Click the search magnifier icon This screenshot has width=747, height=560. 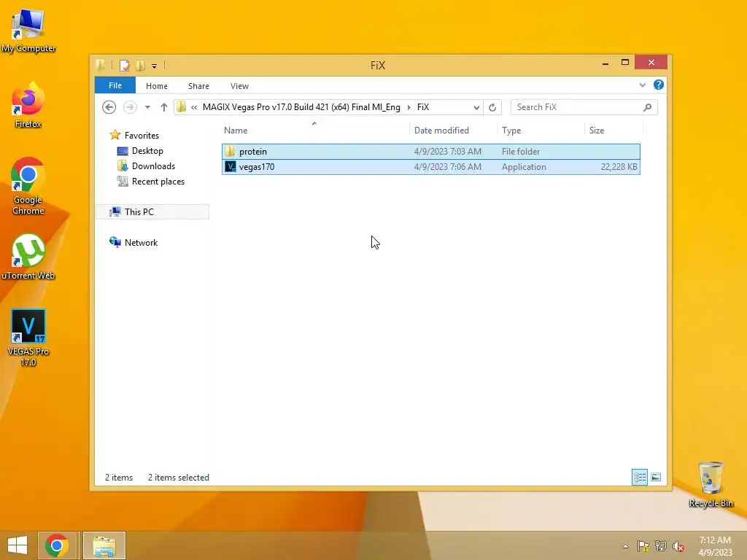click(648, 107)
